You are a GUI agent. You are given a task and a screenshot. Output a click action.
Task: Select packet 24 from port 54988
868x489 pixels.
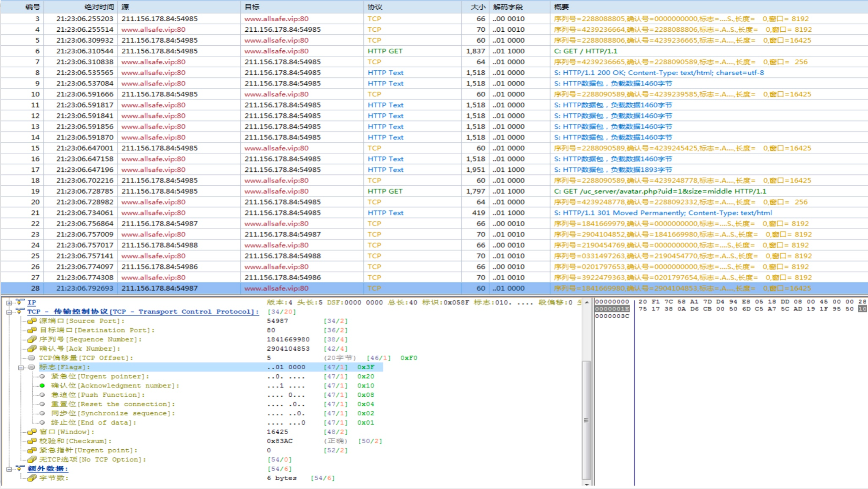(x=434, y=245)
